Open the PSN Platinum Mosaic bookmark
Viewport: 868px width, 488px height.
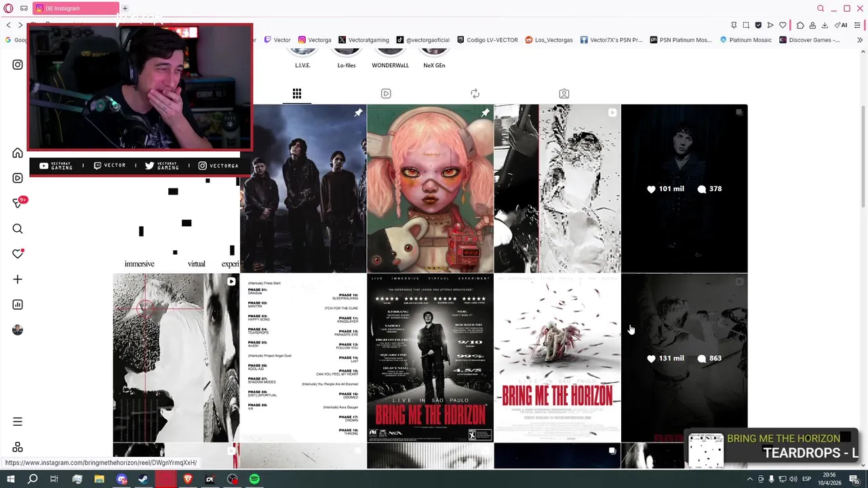point(681,40)
